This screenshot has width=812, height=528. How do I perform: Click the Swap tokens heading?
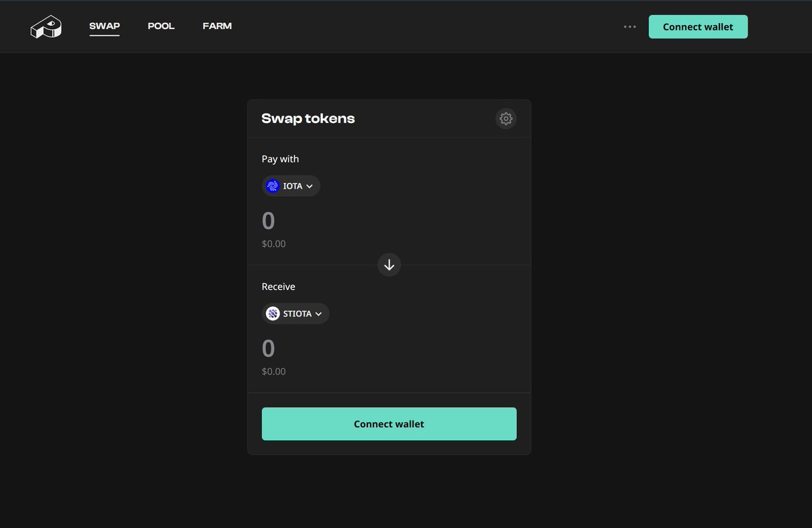coord(308,119)
